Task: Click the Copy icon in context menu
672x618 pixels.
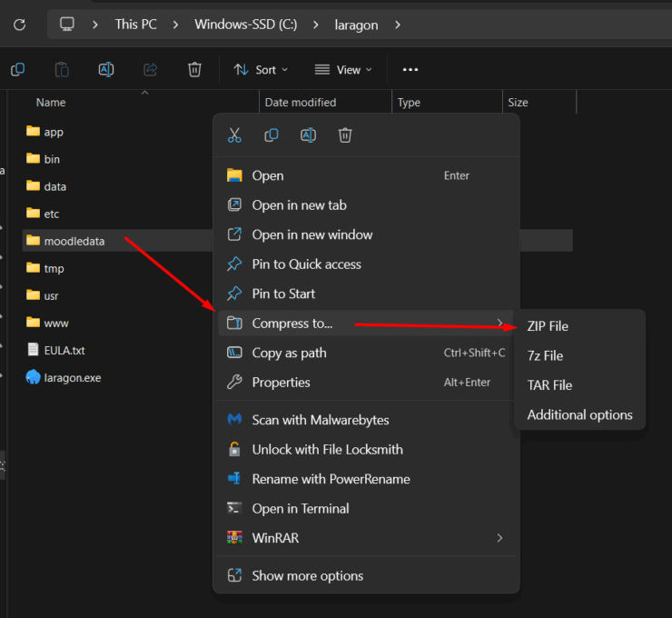Action: click(272, 135)
